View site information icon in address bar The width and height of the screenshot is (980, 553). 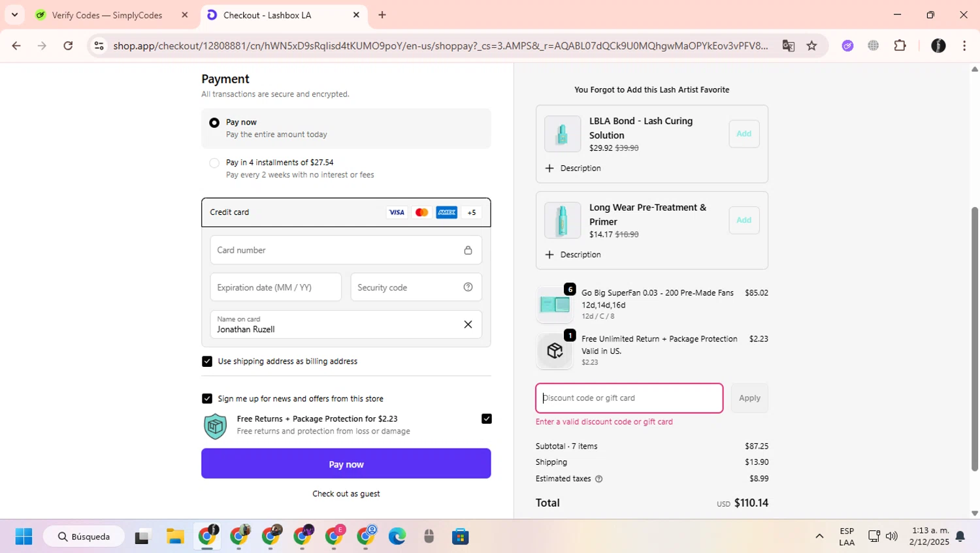[x=99, y=46]
